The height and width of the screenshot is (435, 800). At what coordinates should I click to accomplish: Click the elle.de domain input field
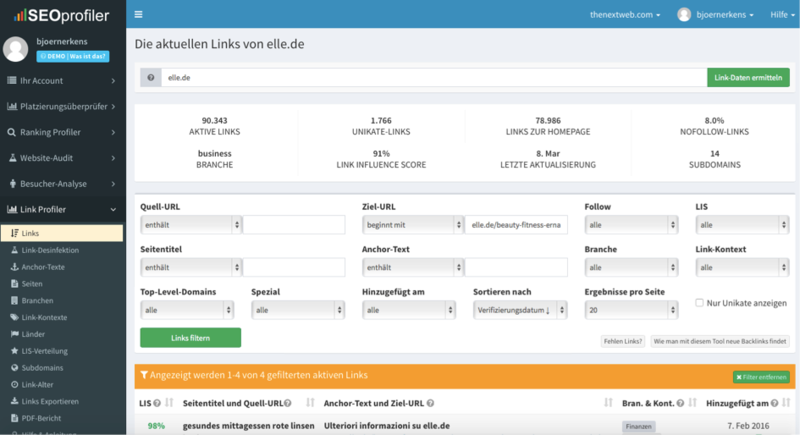434,78
